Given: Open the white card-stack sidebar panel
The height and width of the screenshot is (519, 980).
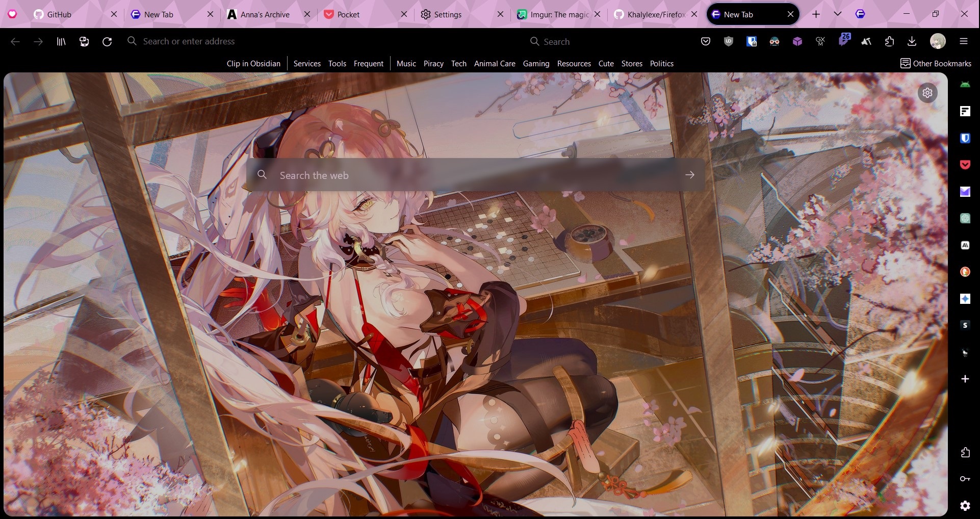Looking at the screenshot, I should pos(965,111).
